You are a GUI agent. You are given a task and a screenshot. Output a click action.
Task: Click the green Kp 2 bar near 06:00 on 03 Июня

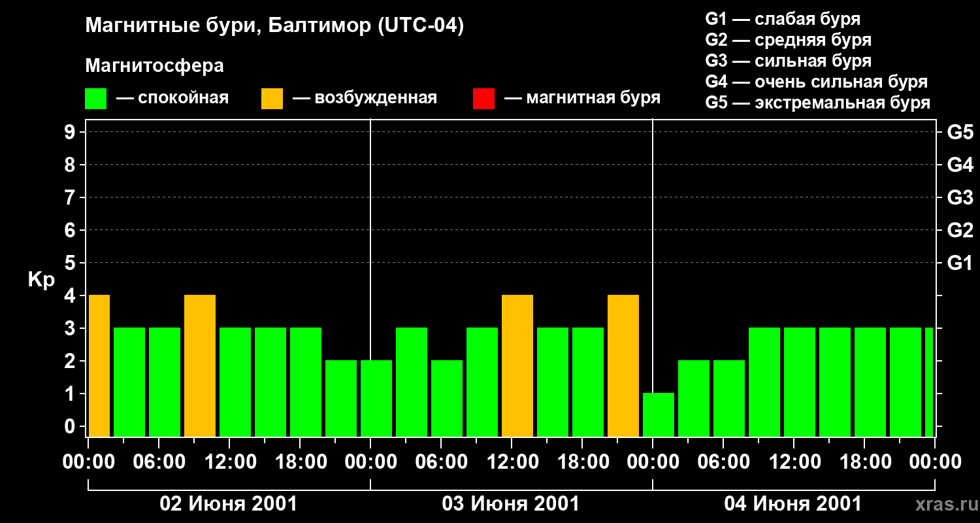447,399
